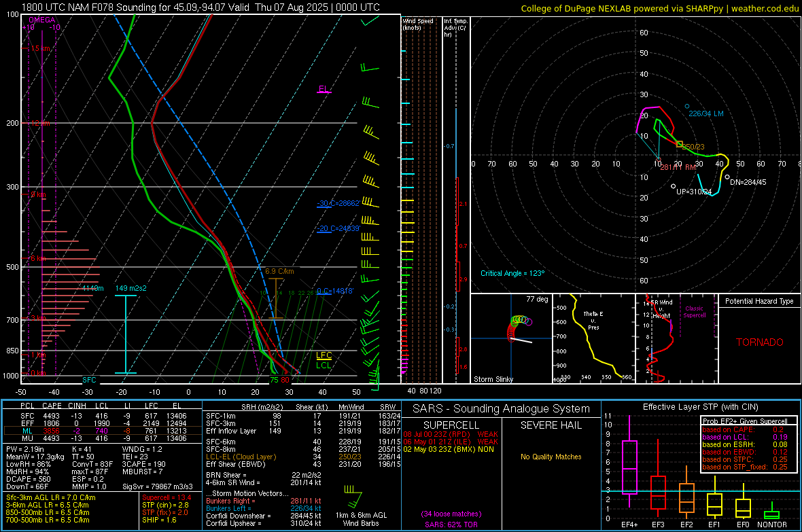Click the Corfidi downshear DN circle marker
Viewport: 802px width, 532px height.
click(727, 177)
